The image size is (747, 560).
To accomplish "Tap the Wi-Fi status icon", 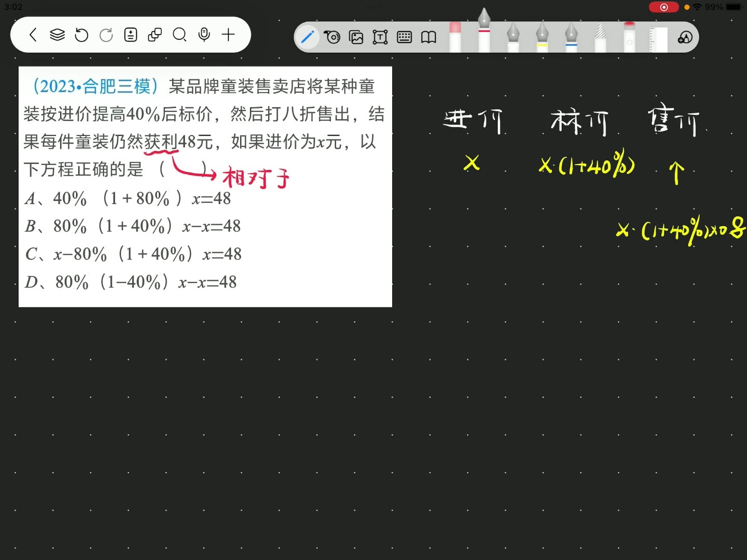I will [x=697, y=7].
